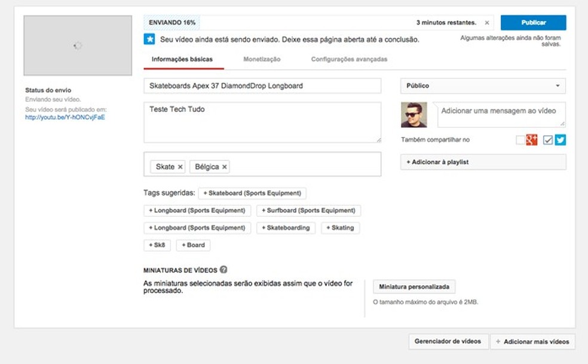The image size is (588, 364).
Task: Click the 3 minutos restantes text
Action: [446, 23]
